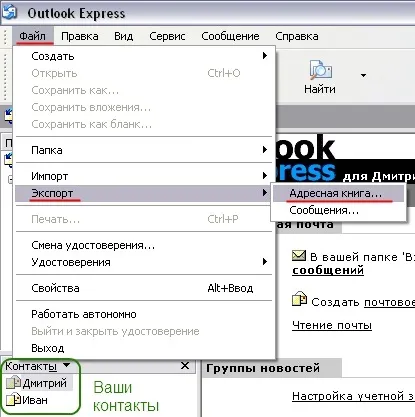Image resolution: width=415 pixels, height=417 pixels.
Task: Select Свойства menu item
Action: tap(144, 288)
